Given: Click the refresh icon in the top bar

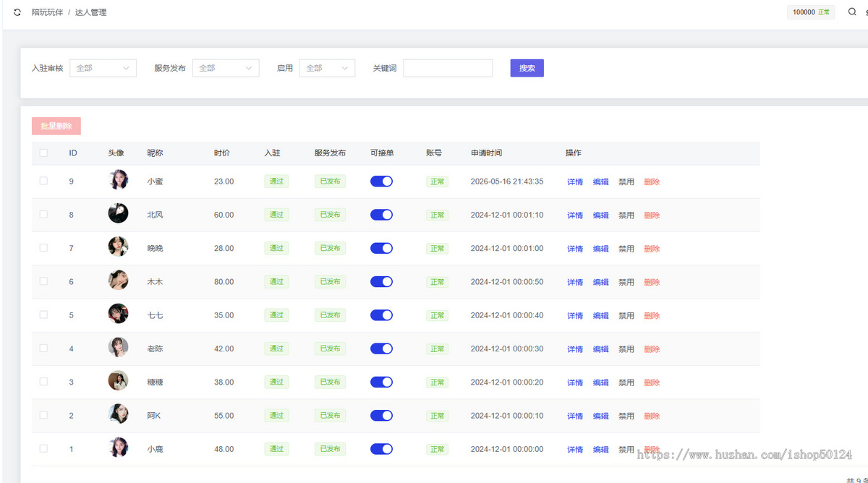Looking at the screenshot, I should click(x=17, y=12).
